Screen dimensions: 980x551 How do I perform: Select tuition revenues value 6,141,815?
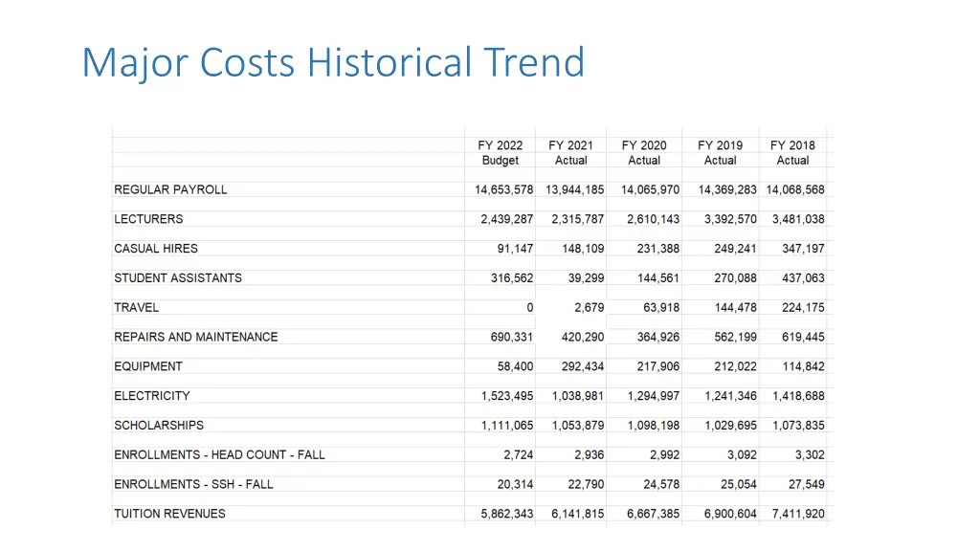tap(578, 514)
